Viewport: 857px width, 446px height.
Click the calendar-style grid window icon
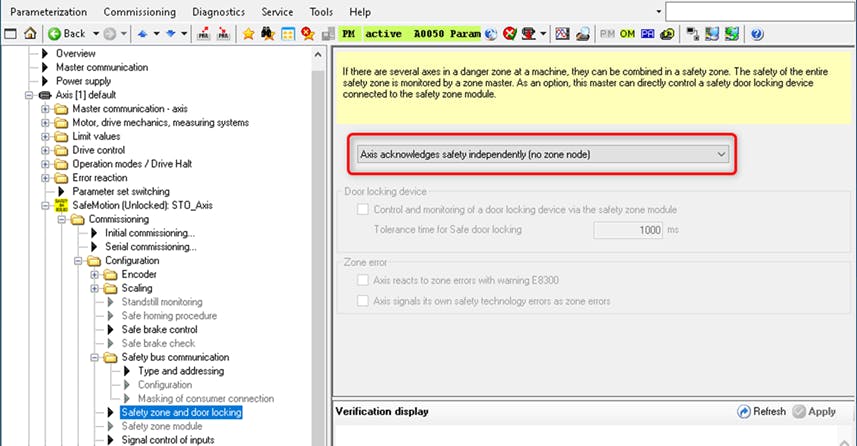point(288,34)
